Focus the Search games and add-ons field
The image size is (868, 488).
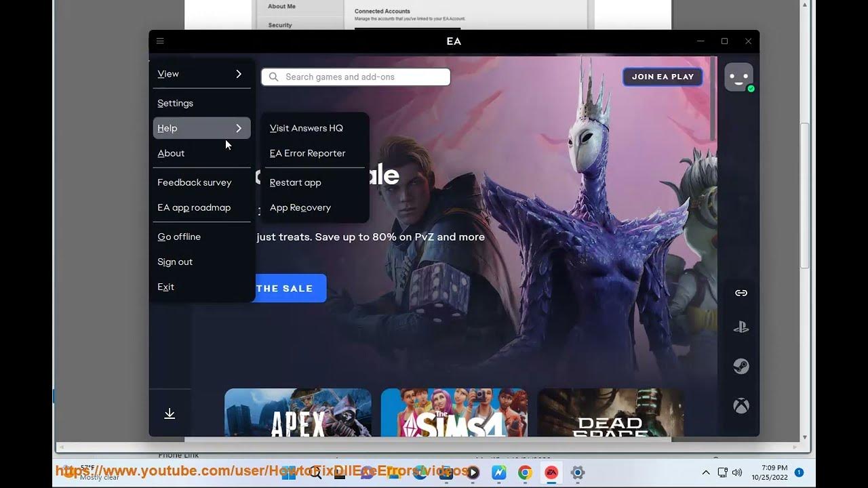pos(355,77)
